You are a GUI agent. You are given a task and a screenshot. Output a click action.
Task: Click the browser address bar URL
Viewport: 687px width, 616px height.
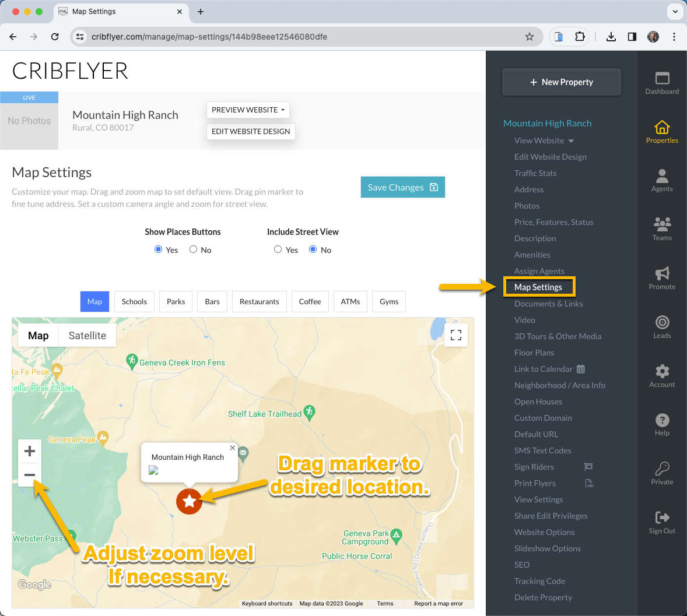pyautogui.click(x=209, y=37)
